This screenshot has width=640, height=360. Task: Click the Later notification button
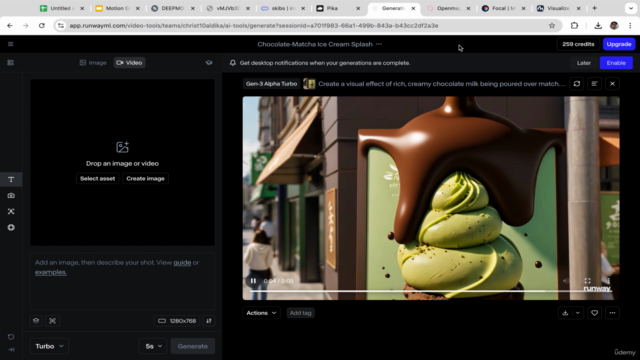click(584, 63)
